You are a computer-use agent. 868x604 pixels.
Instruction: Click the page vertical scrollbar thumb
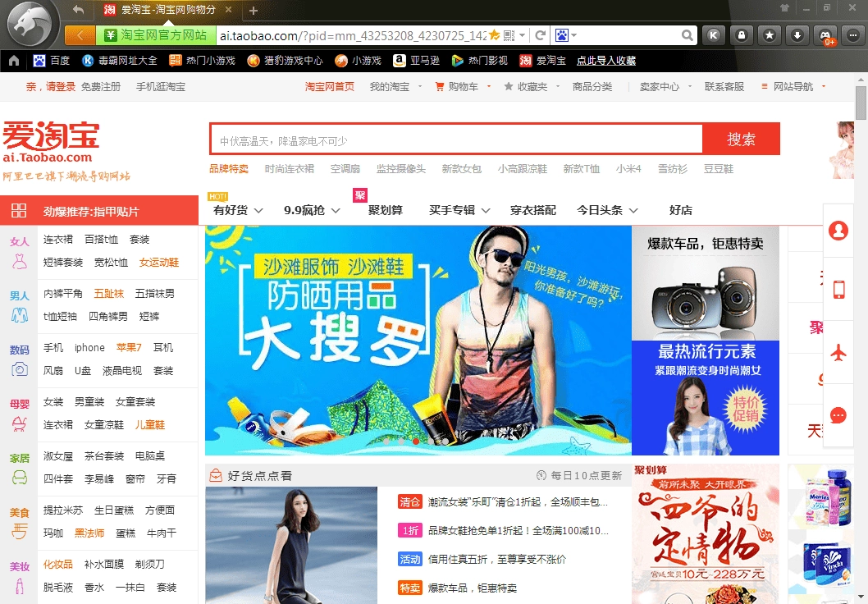pyautogui.click(x=861, y=103)
